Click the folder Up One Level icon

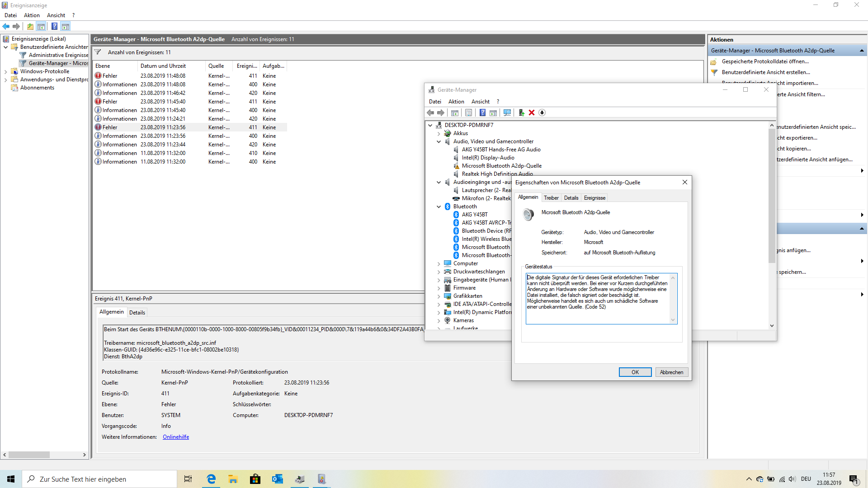point(30,26)
